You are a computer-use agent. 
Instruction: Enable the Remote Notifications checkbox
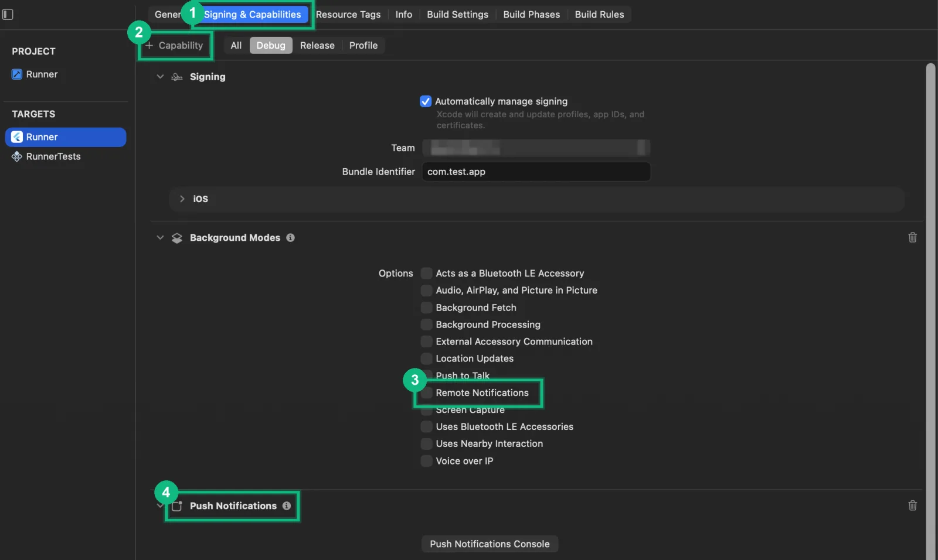click(x=427, y=393)
